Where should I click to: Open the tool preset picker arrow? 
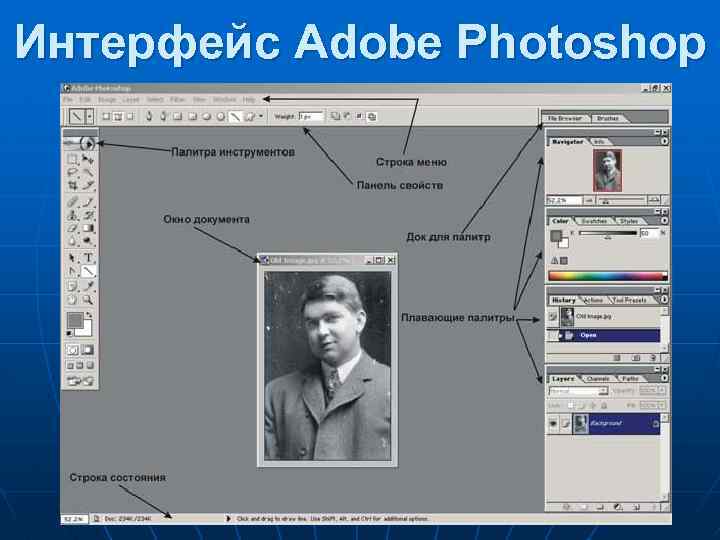[90, 117]
